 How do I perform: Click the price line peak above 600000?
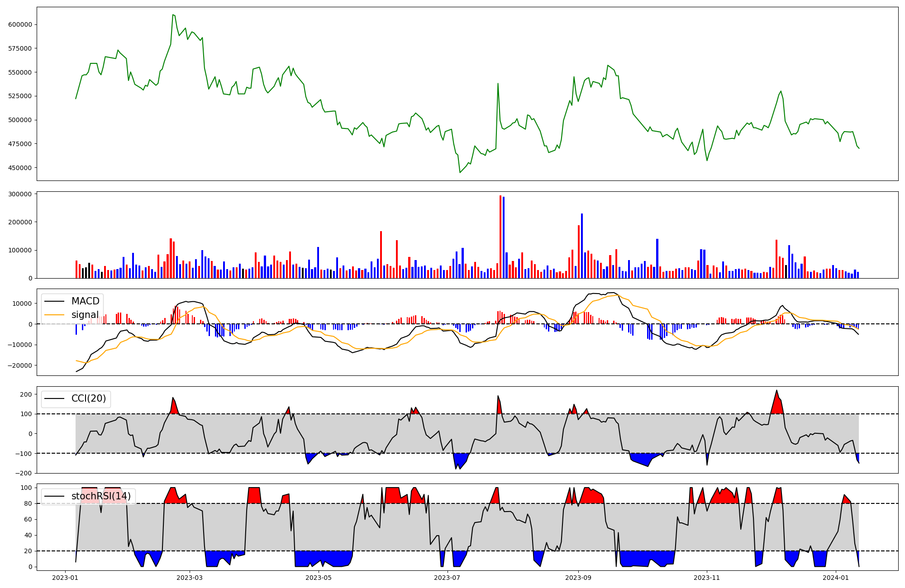pos(173,15)
